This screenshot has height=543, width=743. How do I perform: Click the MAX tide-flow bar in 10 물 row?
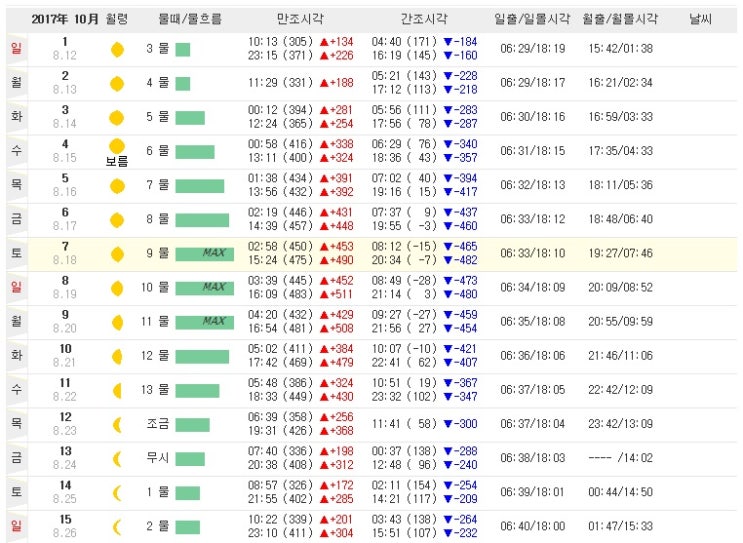click(x=205, y=288)
